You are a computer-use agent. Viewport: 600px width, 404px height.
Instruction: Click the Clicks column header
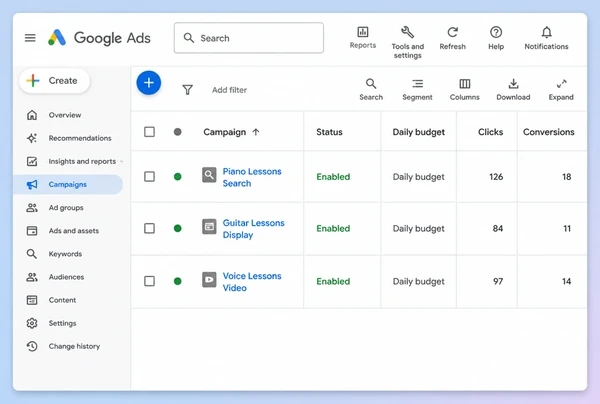tap(490, 132)
